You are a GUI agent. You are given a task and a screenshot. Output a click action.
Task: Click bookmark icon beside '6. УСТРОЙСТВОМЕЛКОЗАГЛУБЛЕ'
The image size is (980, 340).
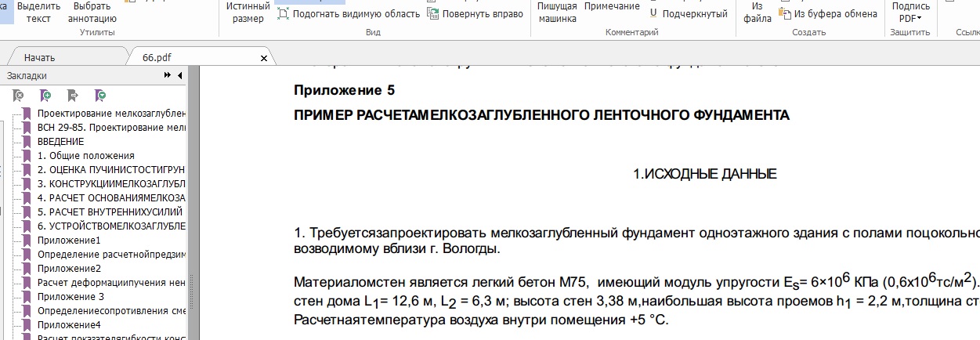27,226
